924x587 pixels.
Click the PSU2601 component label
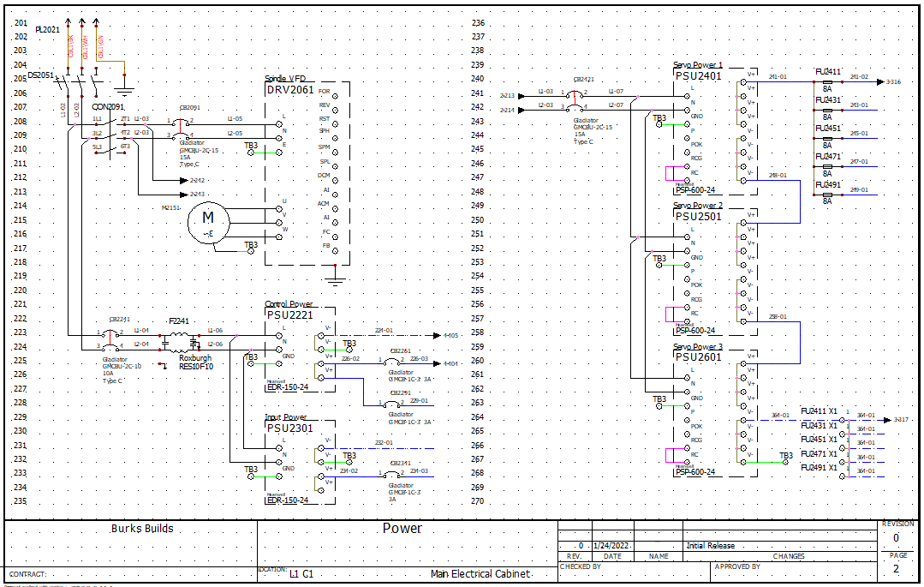point(698,357)
